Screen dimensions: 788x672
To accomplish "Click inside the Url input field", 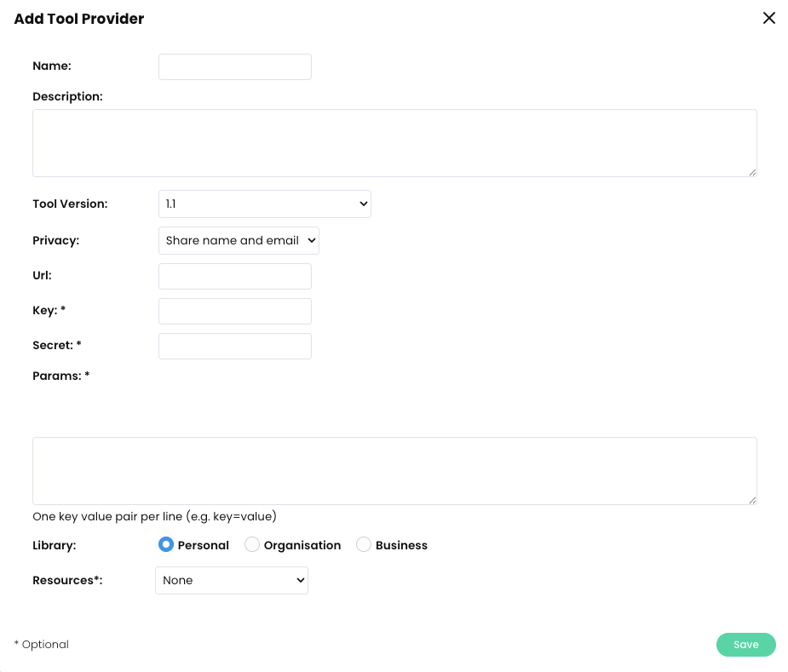I will 234,276.
